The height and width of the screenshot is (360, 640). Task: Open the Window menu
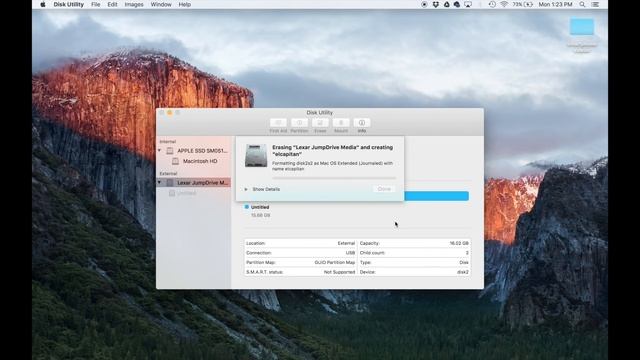pyautogui.click(x=161, y=4)
